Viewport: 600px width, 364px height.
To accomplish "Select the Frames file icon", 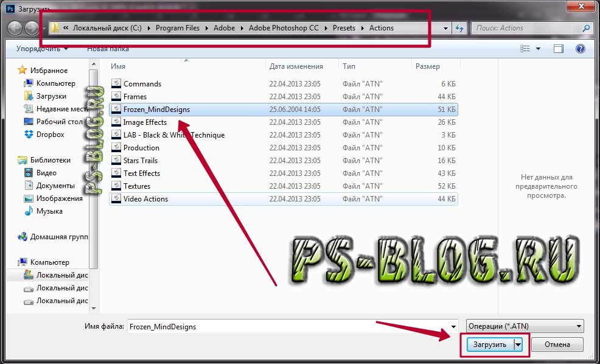I will pos(116,96).
